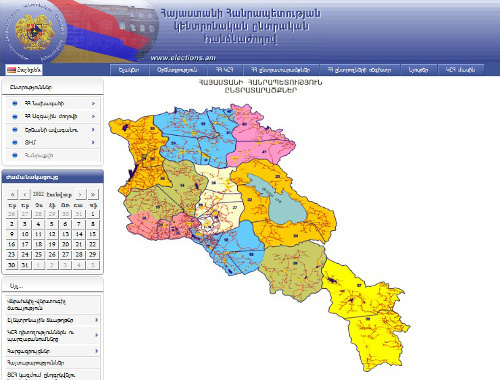Click the month and year label in calendar
The image size is (500, 380).
(x=52, y=194)
